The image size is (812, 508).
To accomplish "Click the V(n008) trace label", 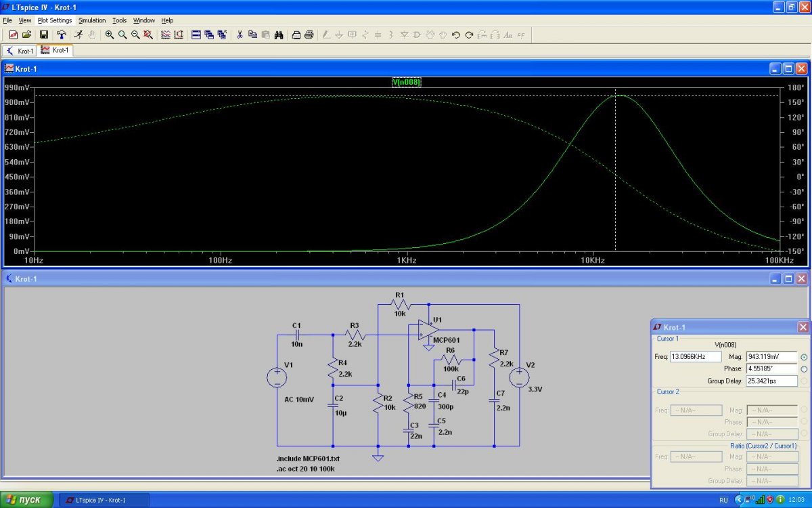I will pyautogui.click(x=406, y=83).
